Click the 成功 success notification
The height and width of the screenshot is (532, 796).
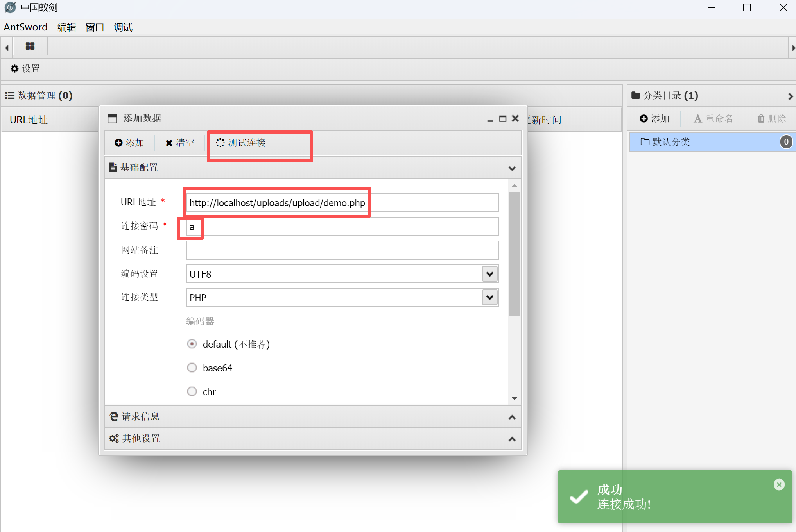[675, 497]
